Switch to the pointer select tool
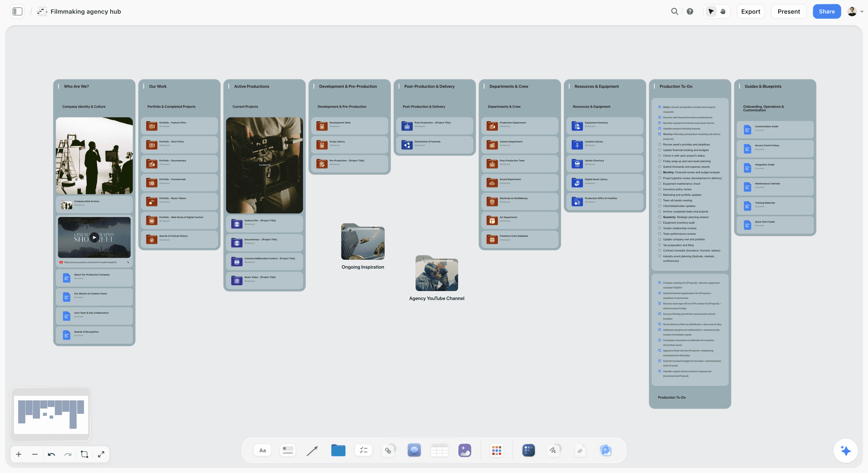Image resolution: width=868 pixels, height=473 pixels. pos(711,11)
